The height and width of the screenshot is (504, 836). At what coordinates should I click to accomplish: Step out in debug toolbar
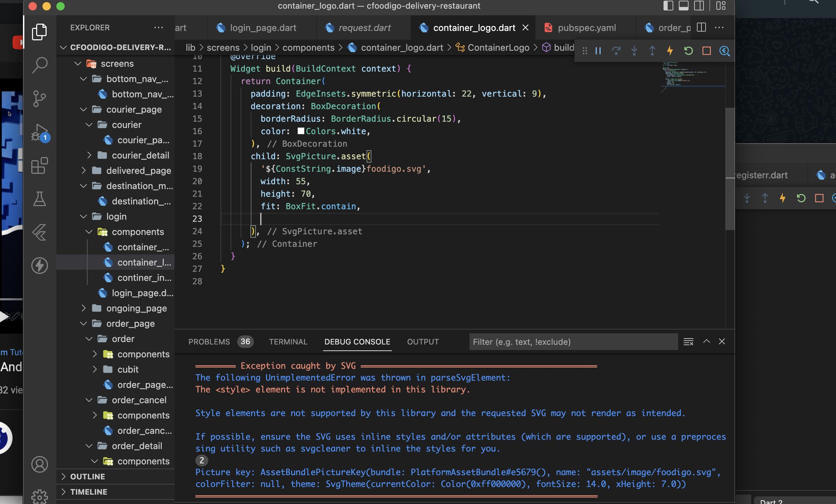click(652, 51)
